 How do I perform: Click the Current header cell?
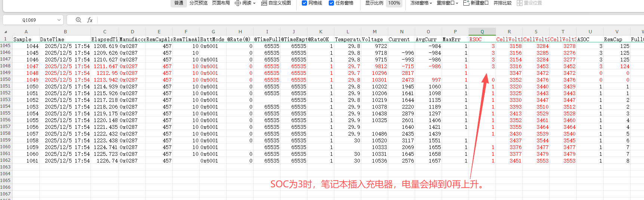tap(401, 39)
